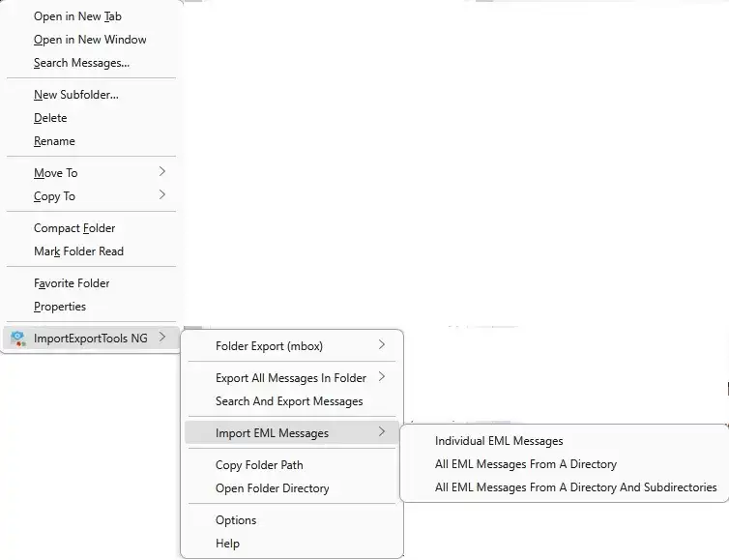Viewport: 729px width, 560px height.
Task: Expand Export All Messages chevron
Action: pyautogui.click(x=382, y=377)
